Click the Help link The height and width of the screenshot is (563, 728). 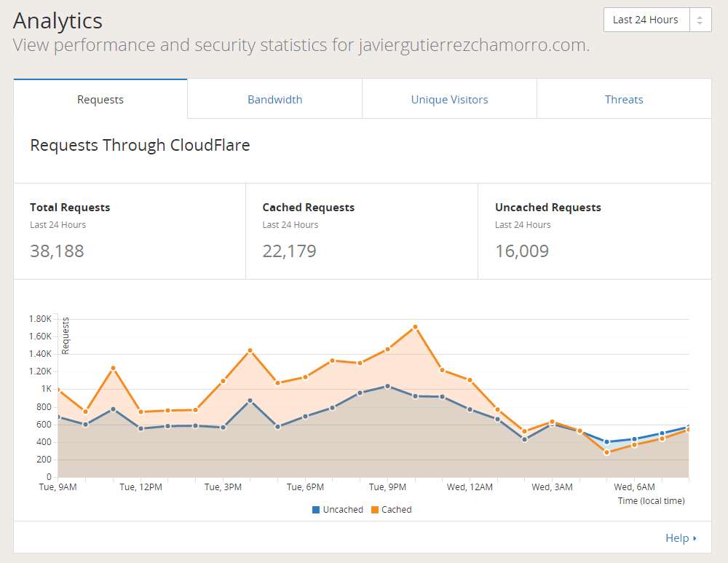pyautogui.click(x=677, y=538)
